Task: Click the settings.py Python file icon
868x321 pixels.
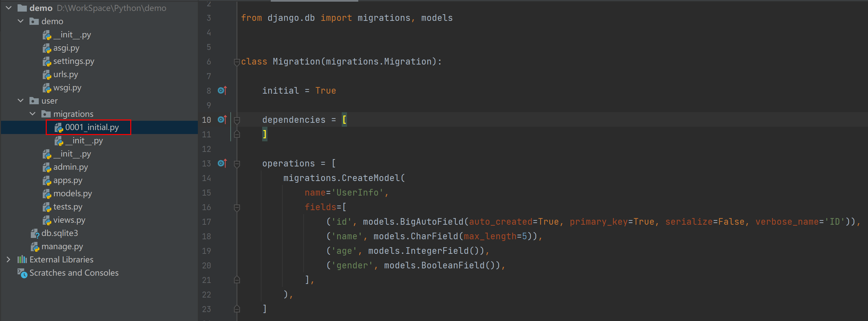Action: click(x=47, y=62)
